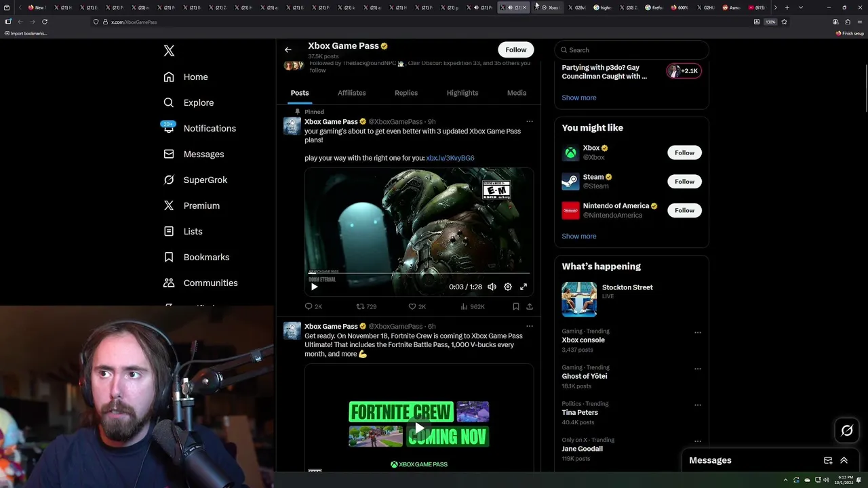
Task: Seek in the pinned video progress bar
Action: (419, 273)
